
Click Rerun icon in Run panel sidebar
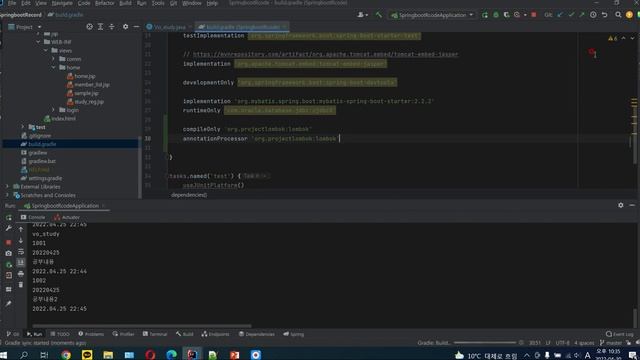point(9,218)
